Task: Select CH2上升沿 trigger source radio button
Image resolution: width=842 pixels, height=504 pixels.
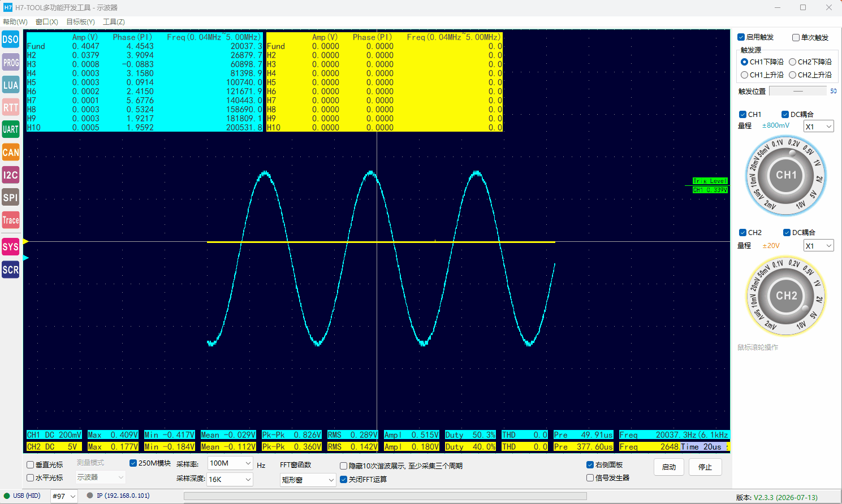Action: 810,75
